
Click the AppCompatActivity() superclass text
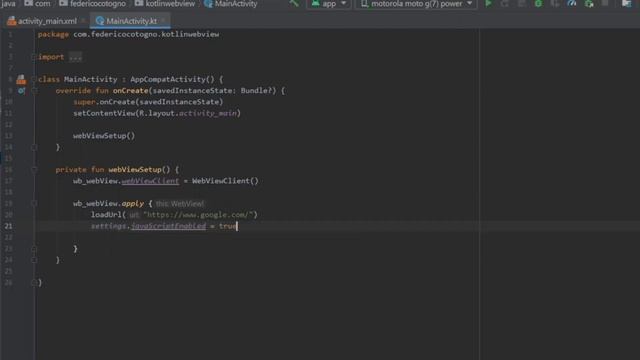[172, 80]
